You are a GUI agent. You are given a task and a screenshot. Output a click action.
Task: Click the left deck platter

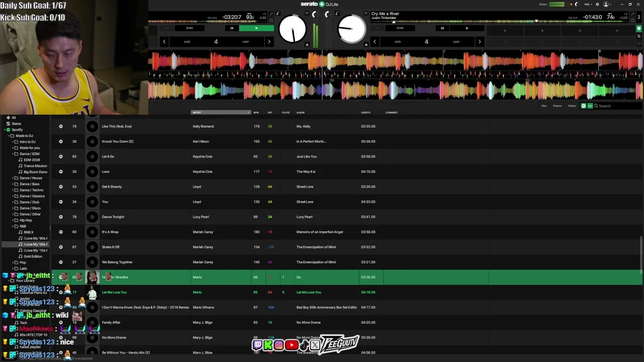pos(292,29)
